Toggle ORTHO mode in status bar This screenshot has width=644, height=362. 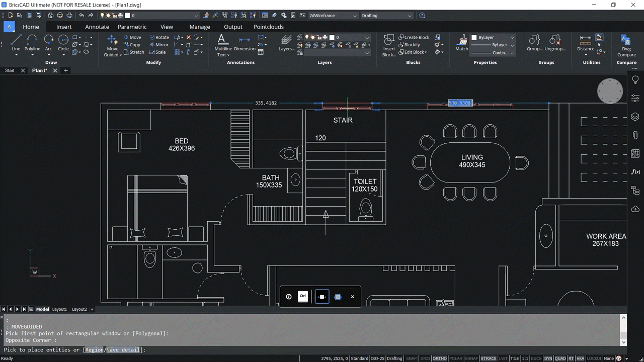(x=439, y=358)
